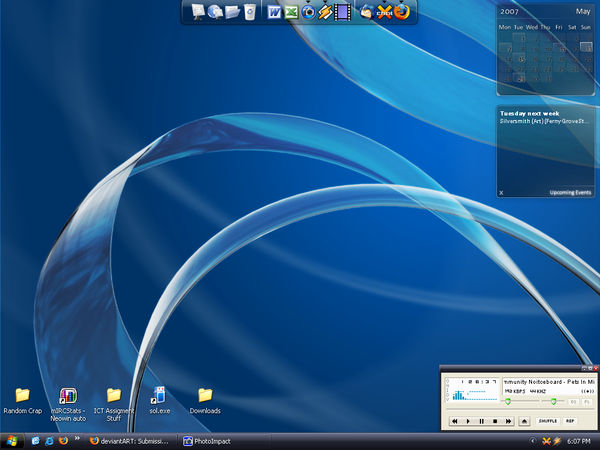This screenshot has width=600, height=450.
Task: Toggle SHUFFLE in Winamp
Action: tap(548, 421)
